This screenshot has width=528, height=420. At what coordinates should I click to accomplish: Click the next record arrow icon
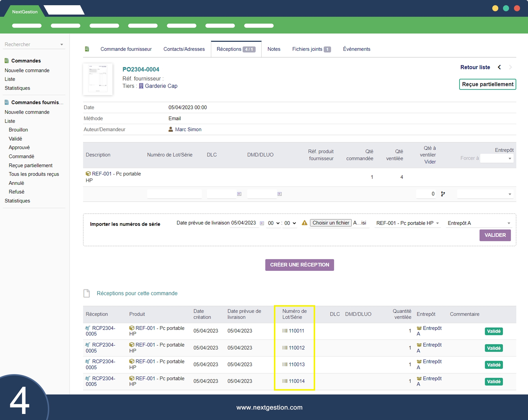pyautogui.click(x=510, y=67)
